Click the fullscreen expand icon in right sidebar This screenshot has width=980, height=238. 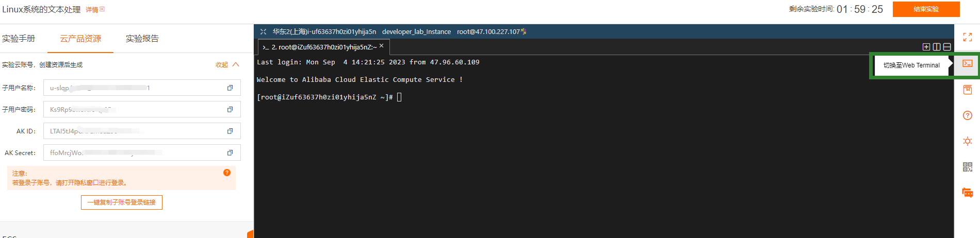[967, 37]
